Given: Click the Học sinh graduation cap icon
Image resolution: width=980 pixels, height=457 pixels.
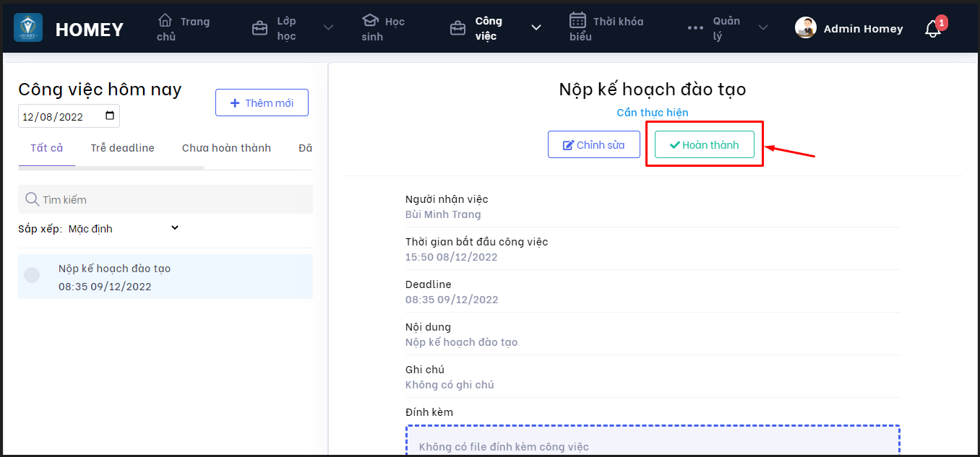Looking at the screenshot, I should tap(370, 20).
